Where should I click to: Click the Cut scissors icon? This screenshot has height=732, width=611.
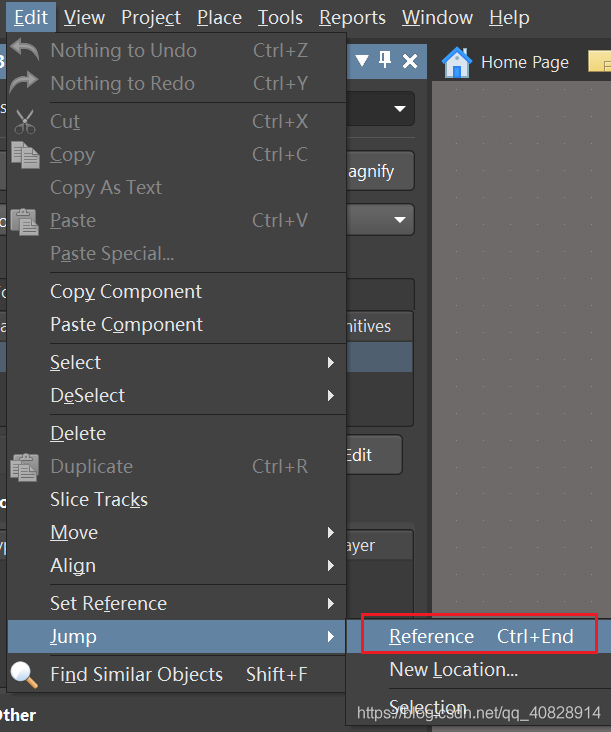(25, 121)
